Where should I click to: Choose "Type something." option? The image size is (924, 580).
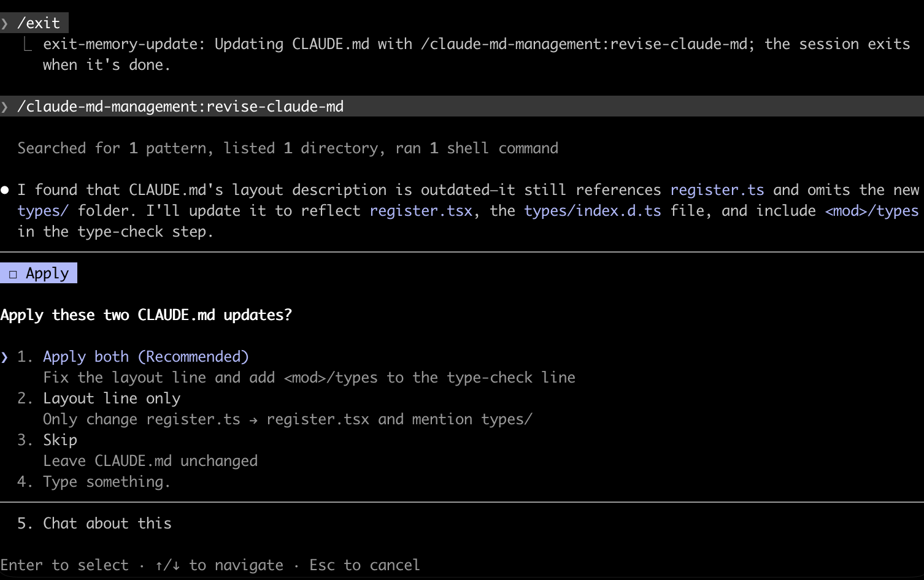(107, 482)
